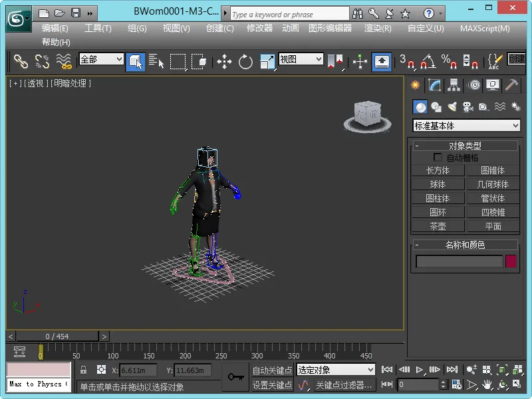The width and height of the screenshot is (532, 399).
Task: Click the Select and Link chain icon
Action: click(21, 62)
